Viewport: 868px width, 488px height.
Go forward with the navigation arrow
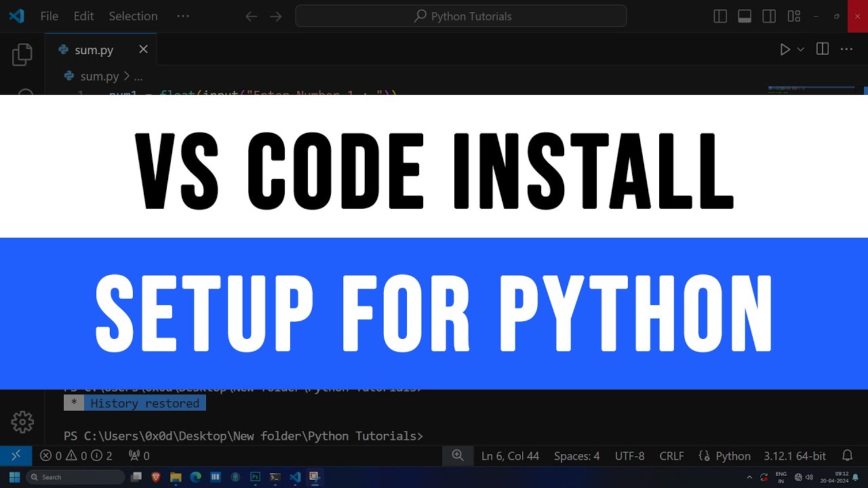point(275,16)
